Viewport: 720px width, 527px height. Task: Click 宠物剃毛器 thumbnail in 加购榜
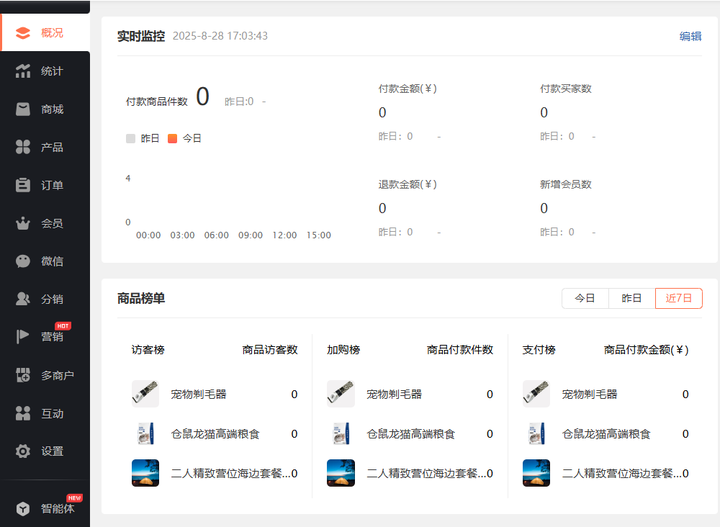[341, 394]
